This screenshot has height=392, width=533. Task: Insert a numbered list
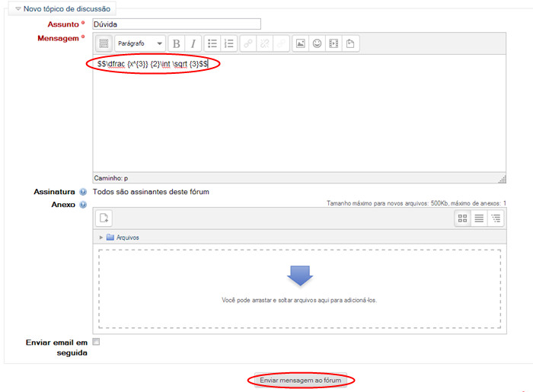click(x=229, y=43)
